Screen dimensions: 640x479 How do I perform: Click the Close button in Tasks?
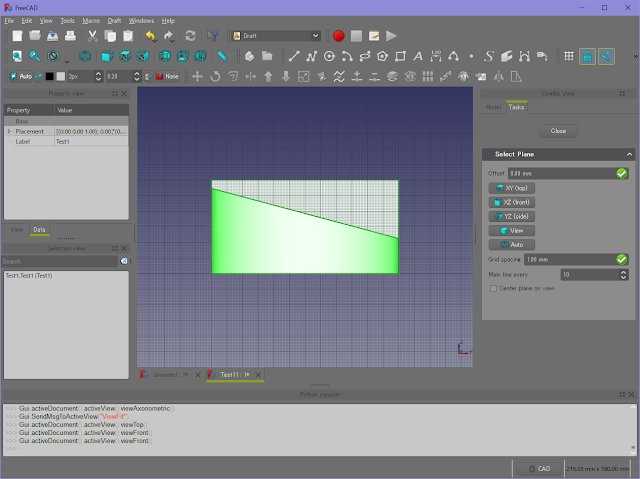click(x=558, y=131)
